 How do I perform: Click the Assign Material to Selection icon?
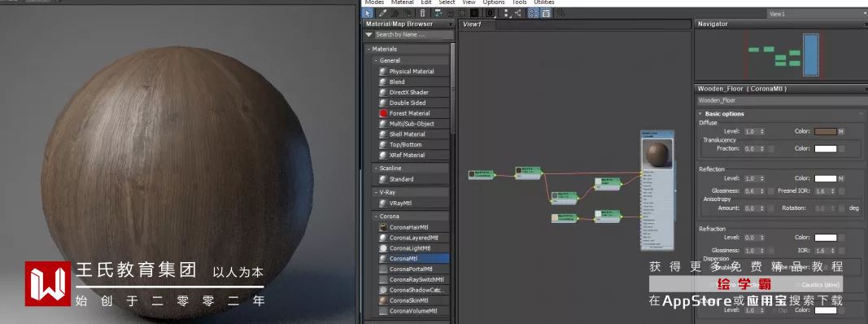(x=408, y=13)
